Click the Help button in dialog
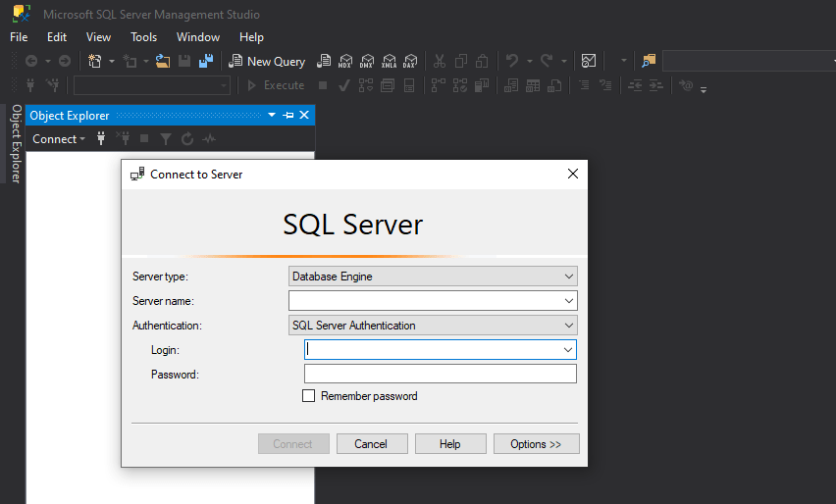 click(x=450, y=444)
